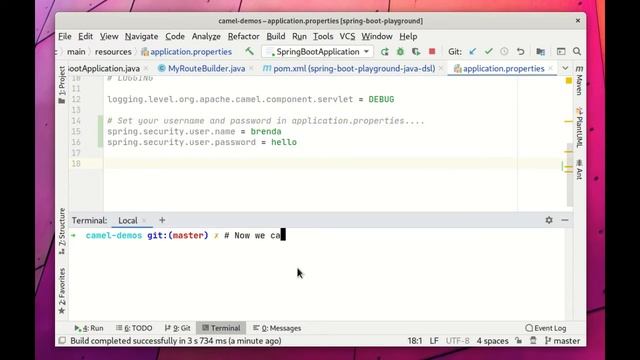Open the run configuration SpringBootApplication dropdown
Viewport: 640px width, 360px height.
[x=318, y=52]
